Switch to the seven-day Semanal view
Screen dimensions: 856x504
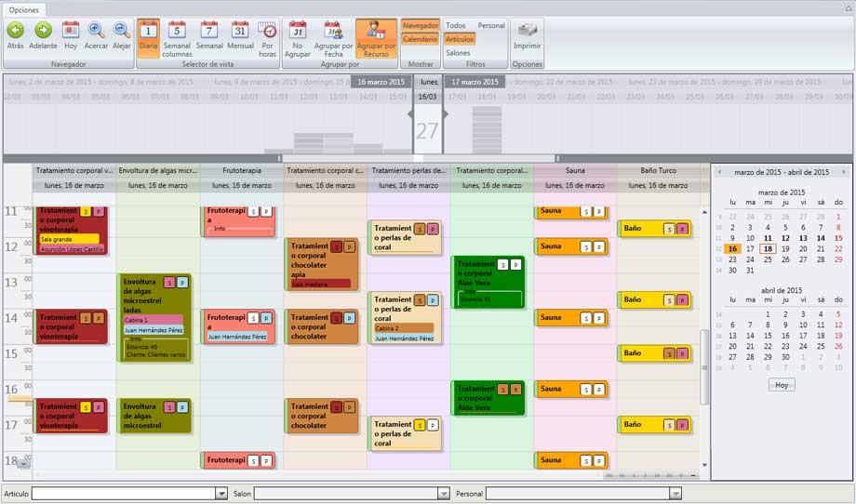pos(209,36)
